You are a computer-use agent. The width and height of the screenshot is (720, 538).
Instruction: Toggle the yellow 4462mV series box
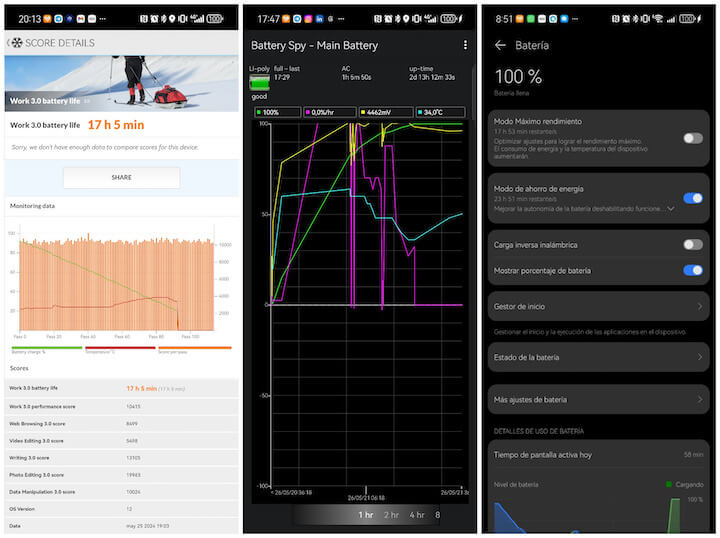click(x=386, y=112)
